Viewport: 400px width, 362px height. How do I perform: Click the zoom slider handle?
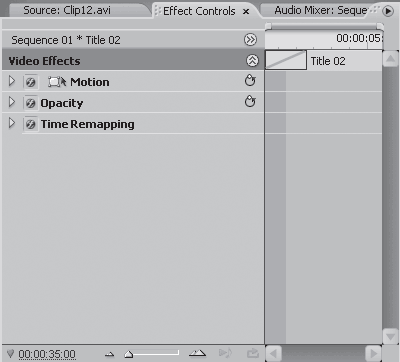click(x=129, y=354)
